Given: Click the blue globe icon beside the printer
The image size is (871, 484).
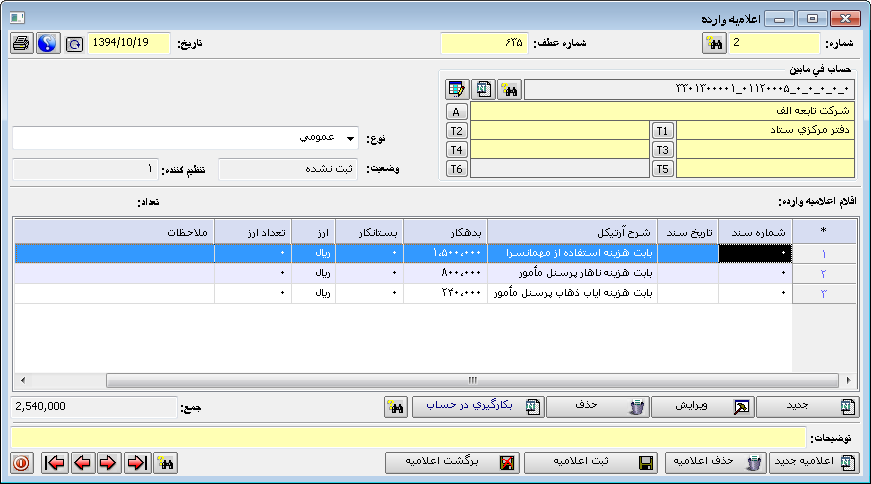Looking at the screenshot, I should click(x=47, y=44).
